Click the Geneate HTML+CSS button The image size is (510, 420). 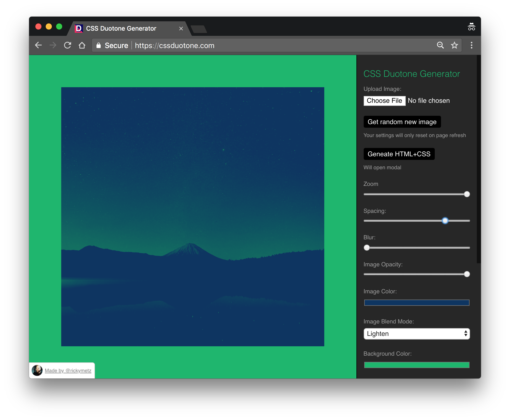pyautogui.click(x=399, y=154)
